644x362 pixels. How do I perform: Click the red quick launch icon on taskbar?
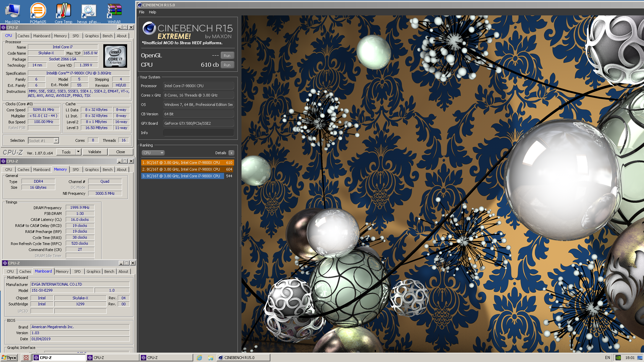tap(26, 358)
